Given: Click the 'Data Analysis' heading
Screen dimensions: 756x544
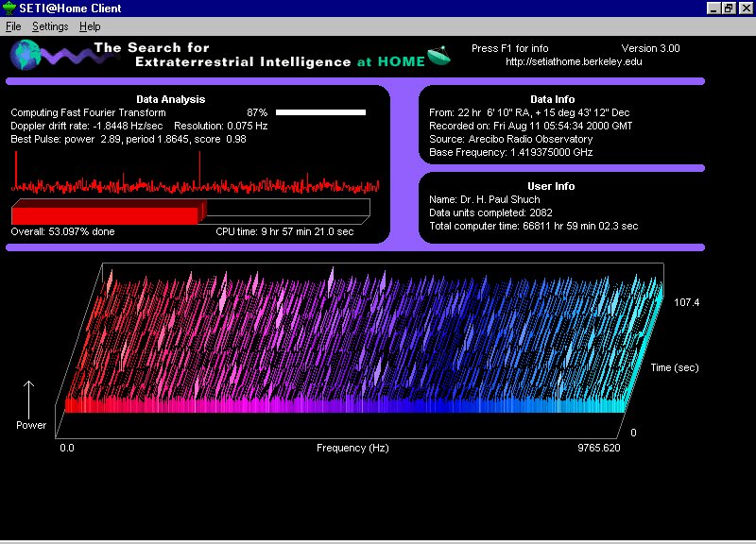Looking at the screenshot, I should click(171, 99).
